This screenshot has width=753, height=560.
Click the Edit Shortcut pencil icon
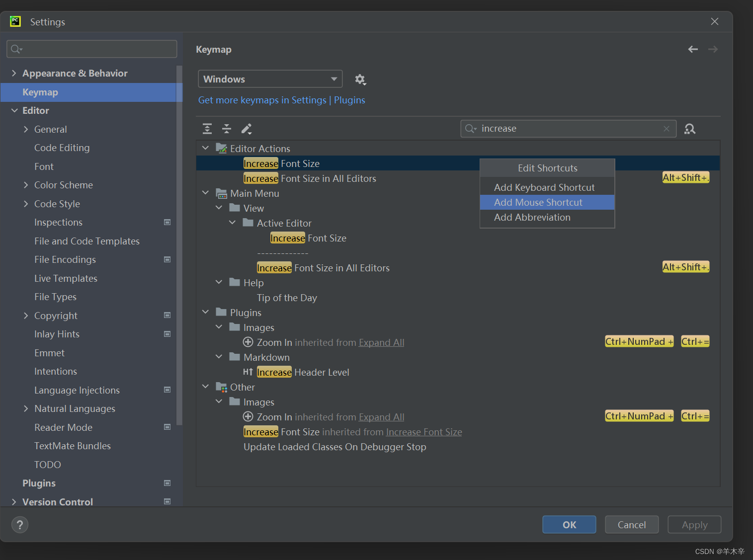tap(247, 129)
